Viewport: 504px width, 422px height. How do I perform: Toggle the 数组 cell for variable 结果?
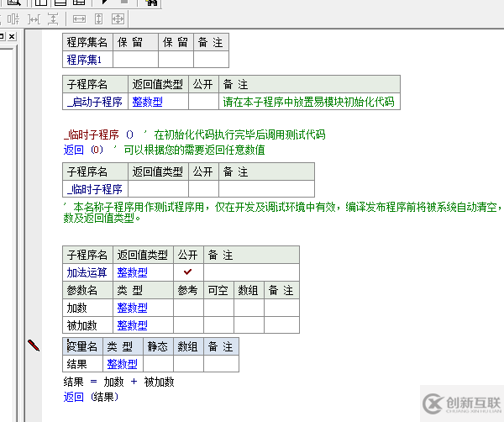point(188,364)
